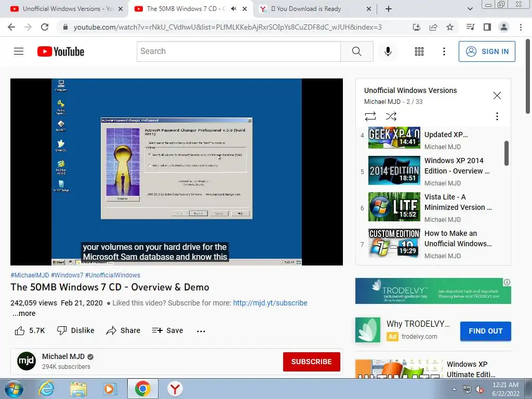
Task: Play Updated XP video from playlist
Action: pos(431,138)
